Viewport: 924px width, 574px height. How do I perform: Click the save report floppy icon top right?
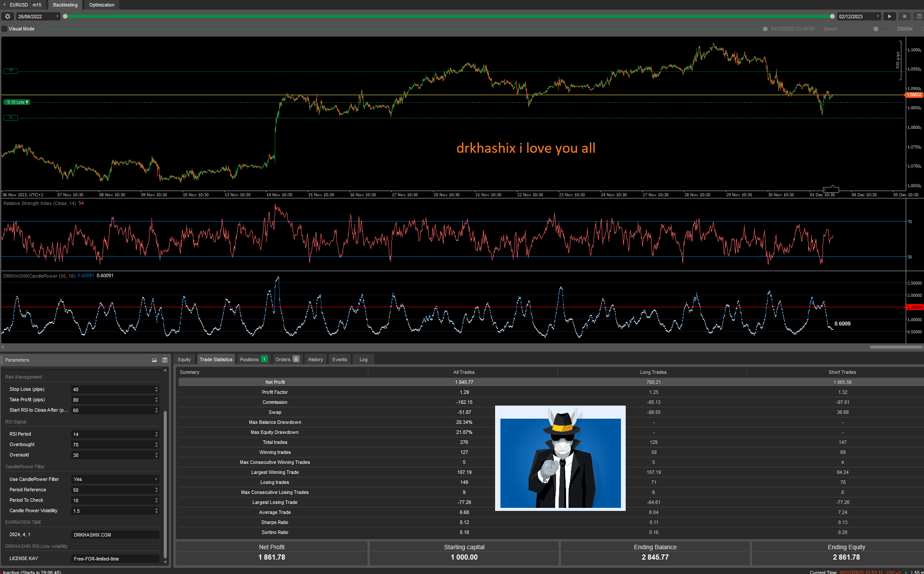pos(918,16)
